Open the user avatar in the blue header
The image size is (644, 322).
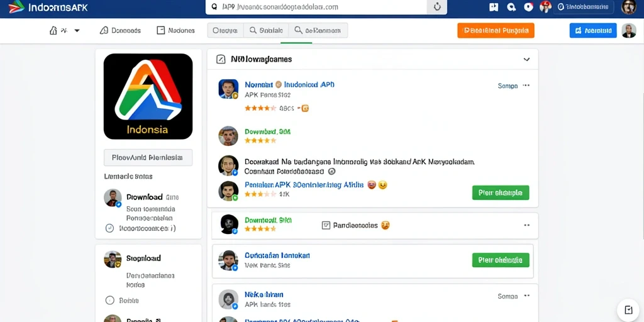629,7
